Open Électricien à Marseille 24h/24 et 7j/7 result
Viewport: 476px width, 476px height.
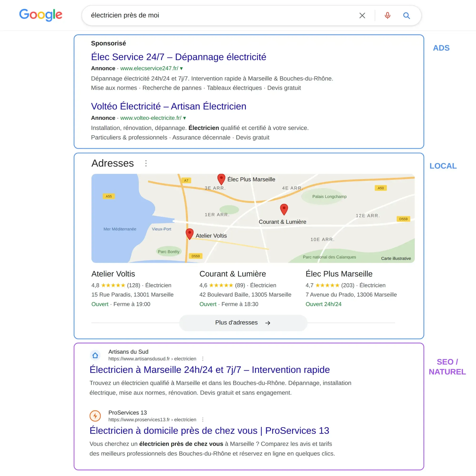(210, 370)
